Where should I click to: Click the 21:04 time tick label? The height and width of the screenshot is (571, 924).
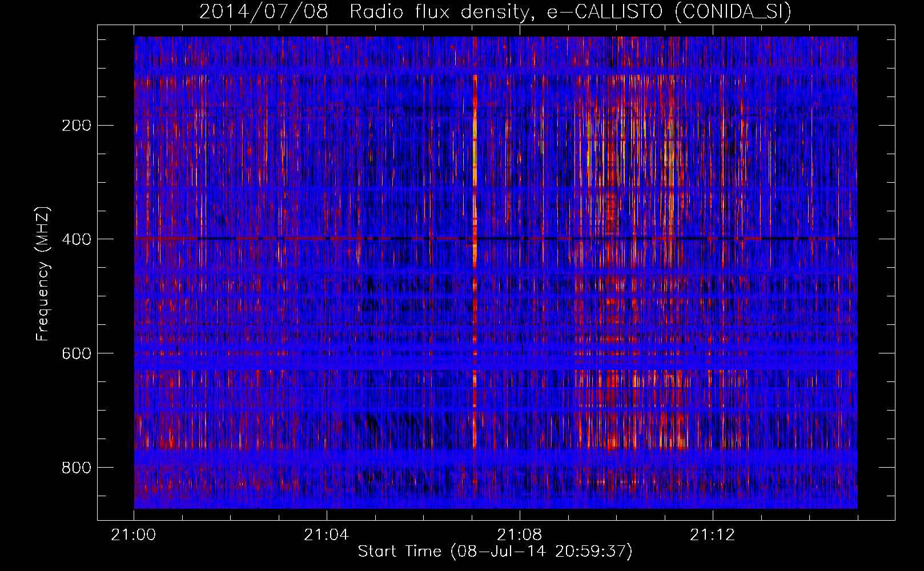(327, 535)
